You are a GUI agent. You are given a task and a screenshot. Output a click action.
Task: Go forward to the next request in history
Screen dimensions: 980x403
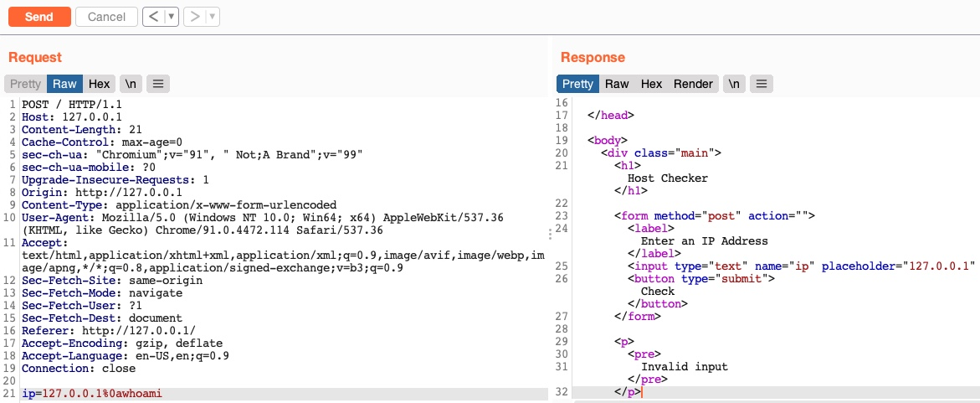[194, 17]
